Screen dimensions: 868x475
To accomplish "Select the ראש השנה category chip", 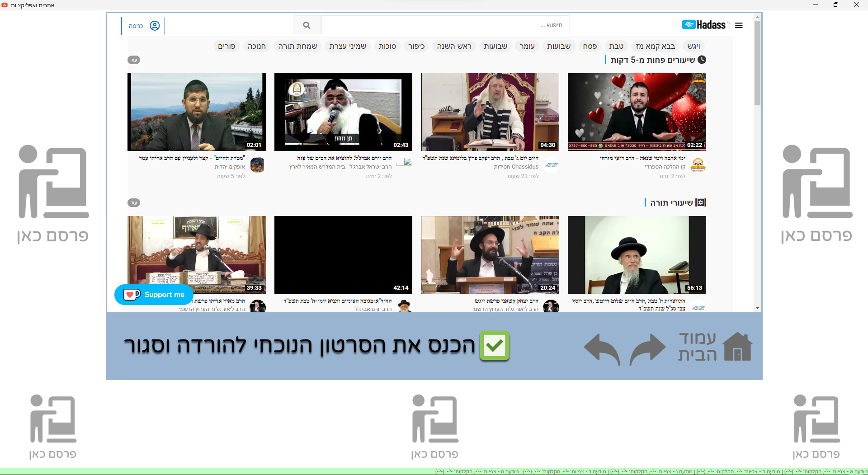I will tap(454, 46).
